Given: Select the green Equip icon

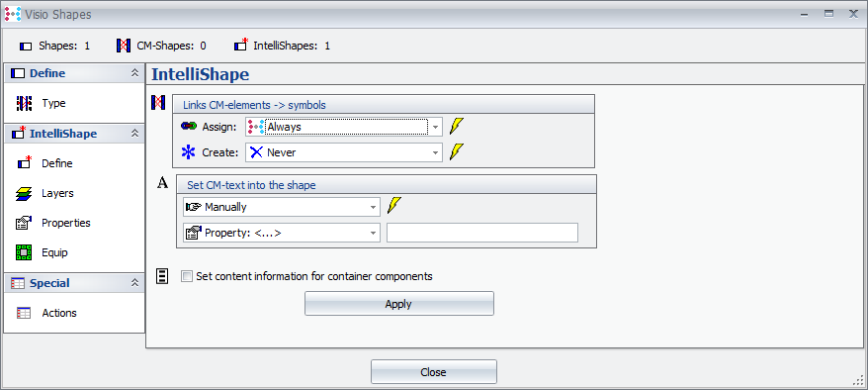Looking at the screenshot, I should point(25,252).
